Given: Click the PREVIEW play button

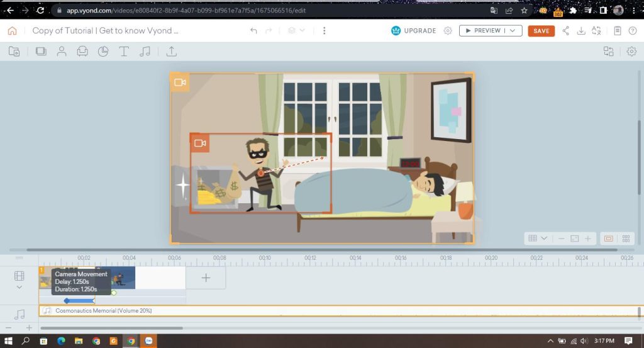Looking at the screenshot, I should point(482,30).
